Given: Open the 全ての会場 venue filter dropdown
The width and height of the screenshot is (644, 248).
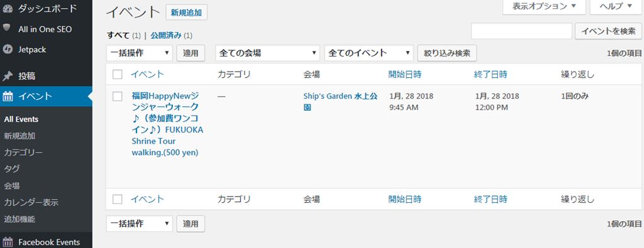Looking at the screenshot, I should (x=267, y=53).
